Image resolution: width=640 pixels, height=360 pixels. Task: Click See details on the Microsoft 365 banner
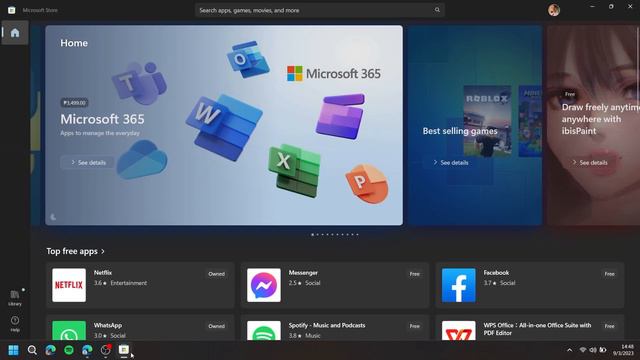88,162
